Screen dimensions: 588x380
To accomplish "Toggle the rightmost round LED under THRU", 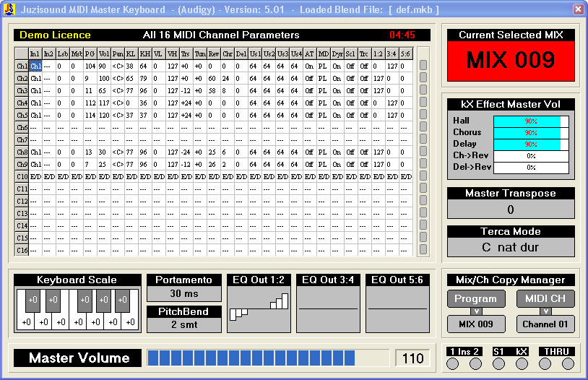I will click(568, 363).
